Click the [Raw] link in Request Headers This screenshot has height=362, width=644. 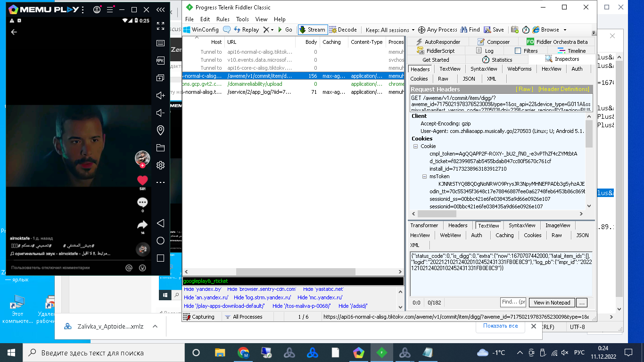(x=524, y=89)
